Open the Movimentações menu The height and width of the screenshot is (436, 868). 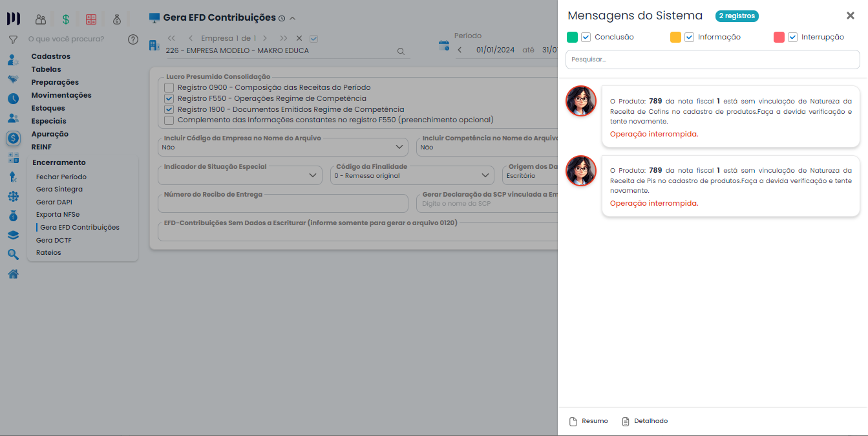[x=61, y=95]
